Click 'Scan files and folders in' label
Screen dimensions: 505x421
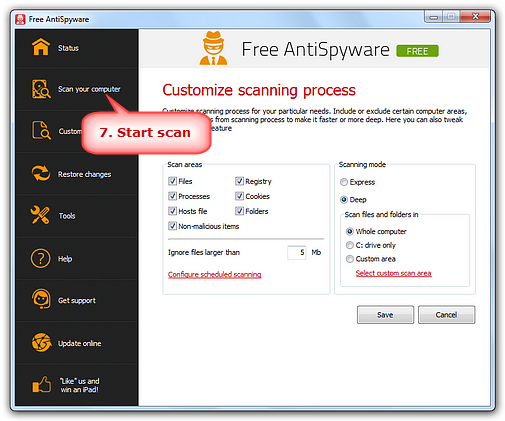[381, 214]
